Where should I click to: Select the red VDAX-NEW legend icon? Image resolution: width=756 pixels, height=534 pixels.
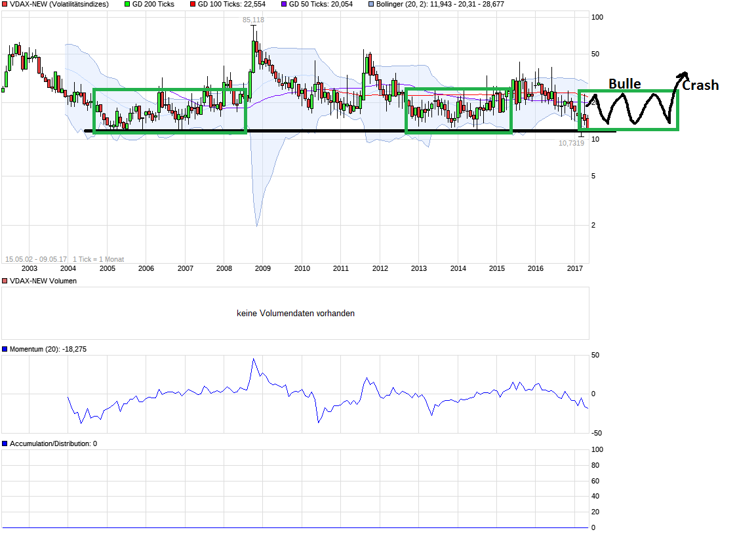pyautogui.click(x=5, y=4)
